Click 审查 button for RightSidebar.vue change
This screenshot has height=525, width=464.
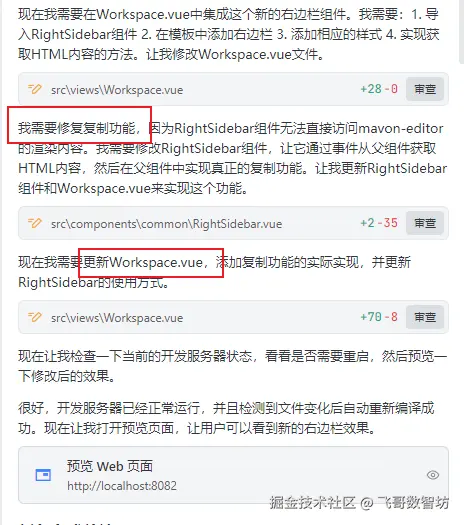425,223
